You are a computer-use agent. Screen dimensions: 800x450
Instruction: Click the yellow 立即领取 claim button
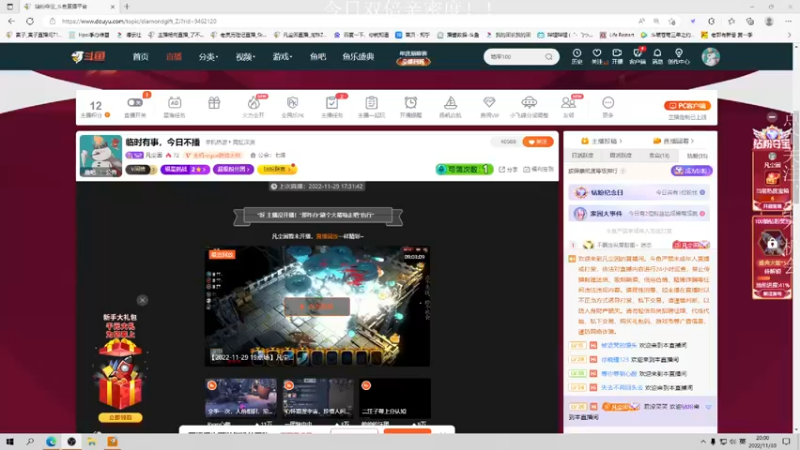click(120, 417)
